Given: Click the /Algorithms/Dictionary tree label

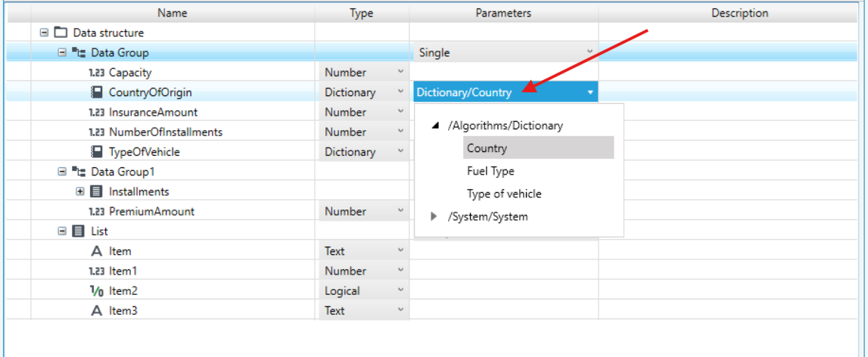Looking at the screenshot, I should (506, 126).
